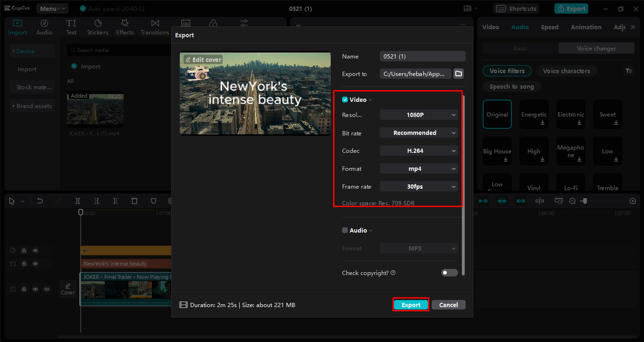644x342 pixels.
Task: Click the Export button in title bar
Action: [x=572, y=9]
